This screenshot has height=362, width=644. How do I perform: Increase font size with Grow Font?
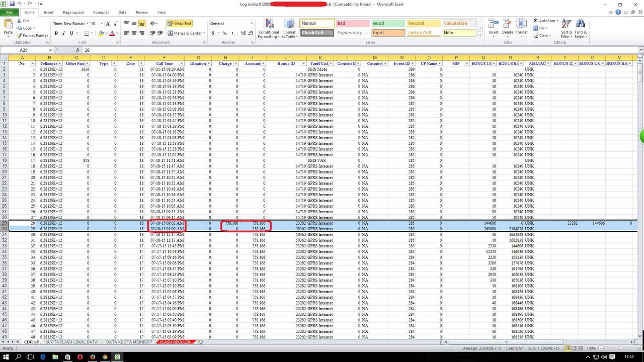(x=108, y=24)
